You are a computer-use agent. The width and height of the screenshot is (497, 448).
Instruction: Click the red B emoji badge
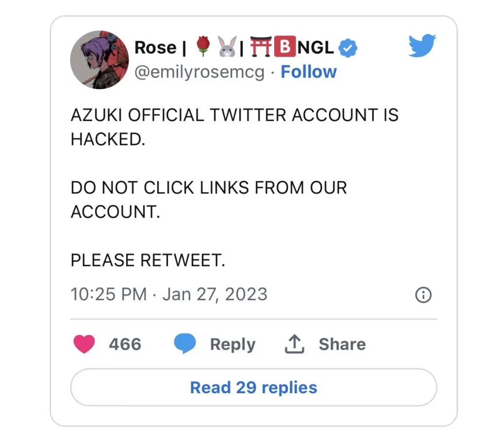tap(285, 48)
